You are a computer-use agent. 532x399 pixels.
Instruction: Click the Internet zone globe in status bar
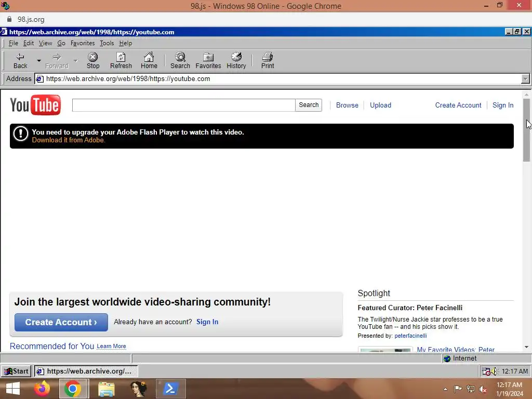(447, 358)
